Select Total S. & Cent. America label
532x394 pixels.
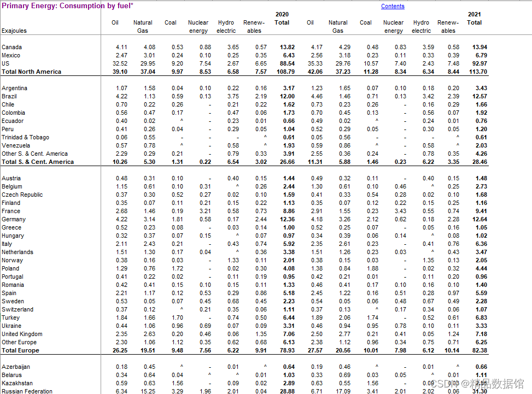(38, 162)
